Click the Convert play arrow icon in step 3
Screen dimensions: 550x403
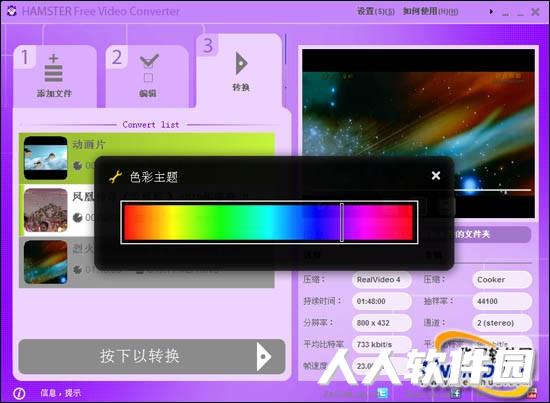click(x=241, y=64)
